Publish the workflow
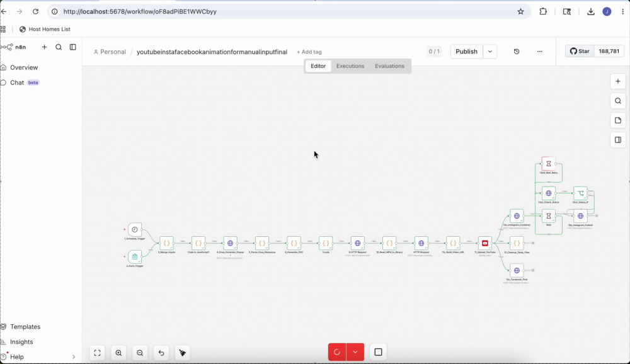Viewport: 630px width, 364px height. pyautogui.click(x=466, y=52)
